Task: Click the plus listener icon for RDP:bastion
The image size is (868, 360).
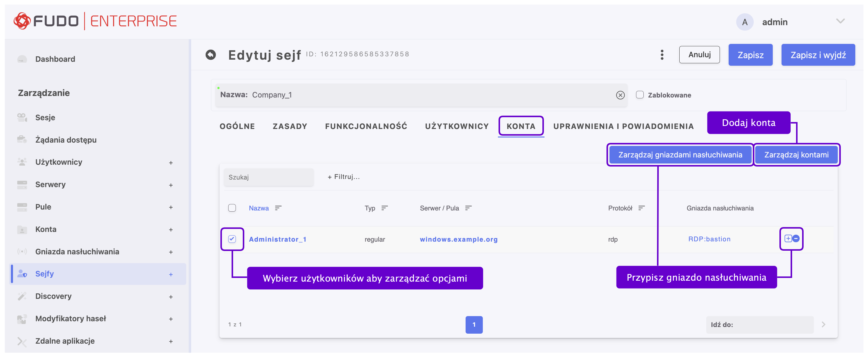Action: (x=788, y=239)
